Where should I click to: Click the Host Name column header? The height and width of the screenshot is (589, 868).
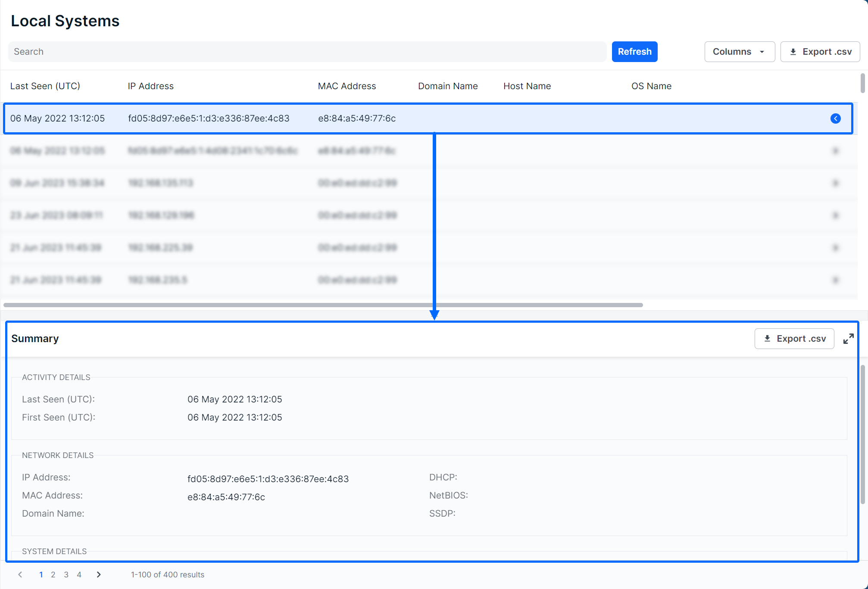tap(527, 86)
